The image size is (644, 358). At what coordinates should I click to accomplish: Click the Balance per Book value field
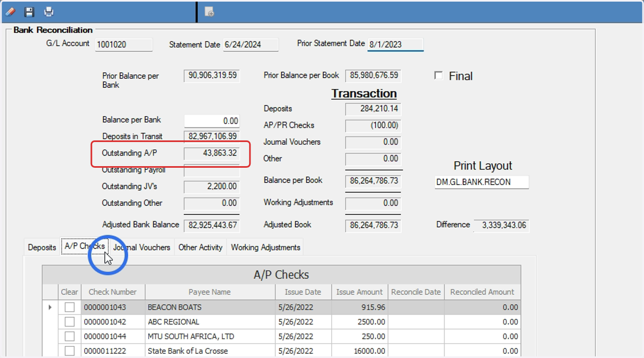click(x=373, y=181)
